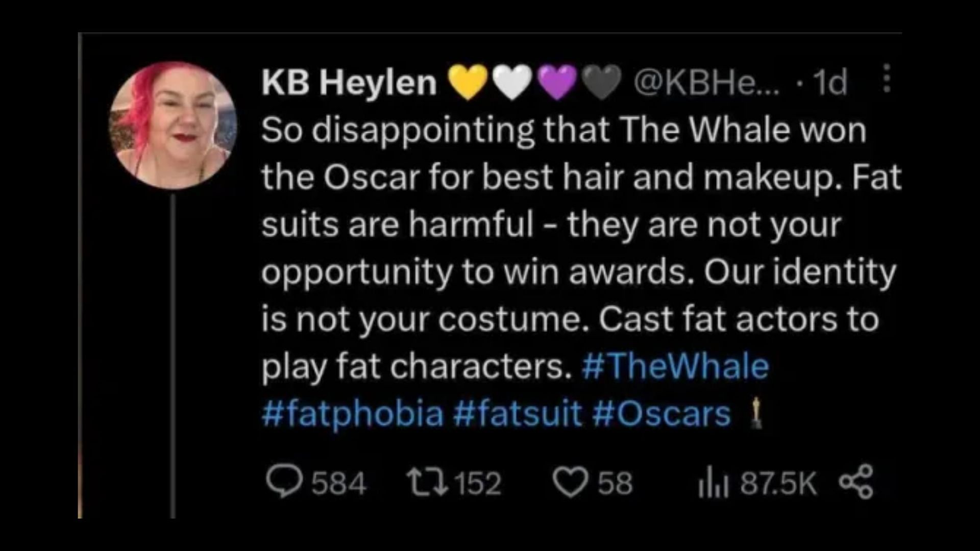
Task: Open the #Oscars hashtag
Action: 661,413
